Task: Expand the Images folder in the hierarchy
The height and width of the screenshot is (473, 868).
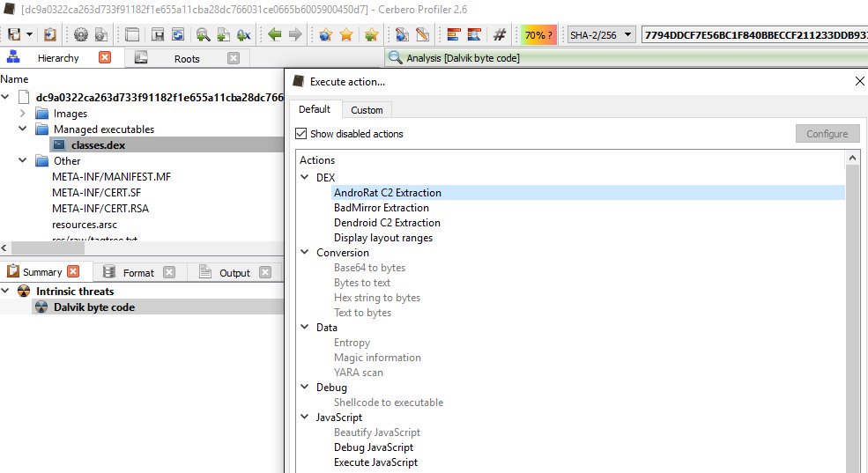Action: (x=23, y=114)
